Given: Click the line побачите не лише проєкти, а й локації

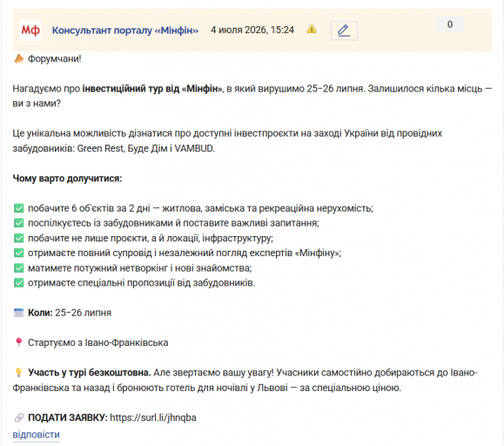Looking at the screenshot, I should tap(151, 239).
